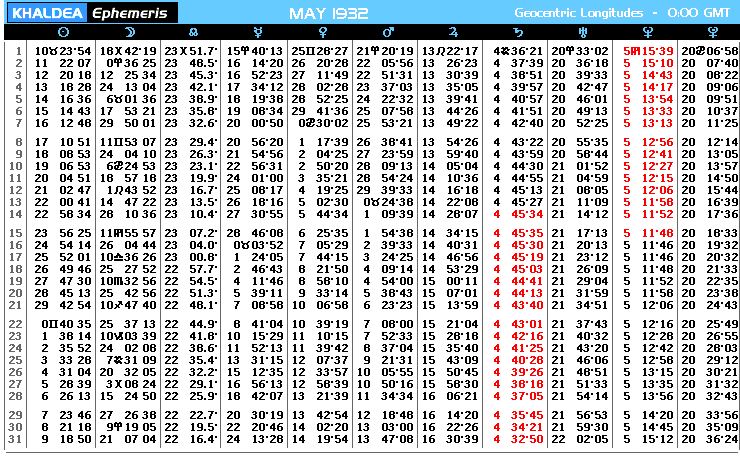Click the Neptune symbol above red values
The width and height of the screenshot is (740, 460).
pyautogui.click(x=648, y=32)
